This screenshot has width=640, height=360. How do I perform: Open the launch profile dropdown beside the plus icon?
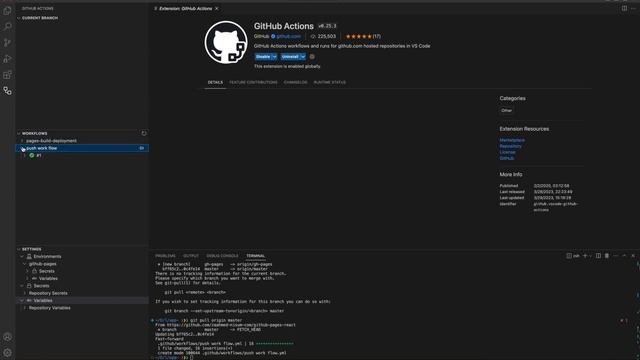coord(590,256)
